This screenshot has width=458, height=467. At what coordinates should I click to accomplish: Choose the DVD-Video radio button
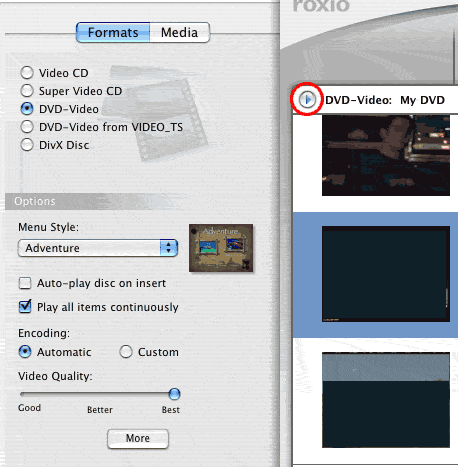click(x=27, y=109)
